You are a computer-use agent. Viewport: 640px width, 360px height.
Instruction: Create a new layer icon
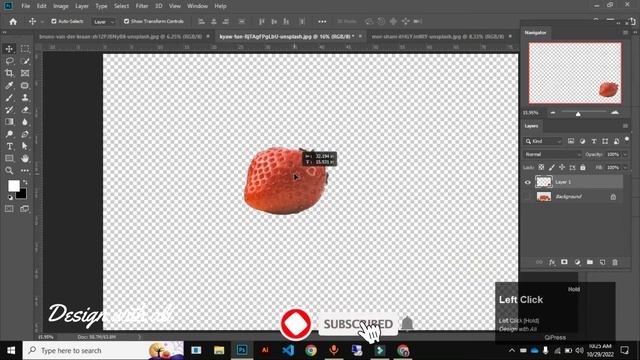click(x=602, y=262)
